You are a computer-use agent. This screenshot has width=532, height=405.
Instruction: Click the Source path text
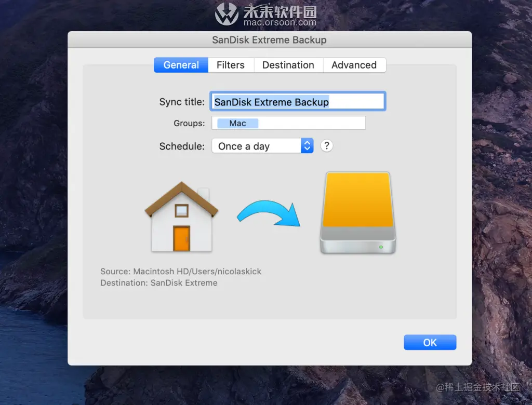(181, 272)
